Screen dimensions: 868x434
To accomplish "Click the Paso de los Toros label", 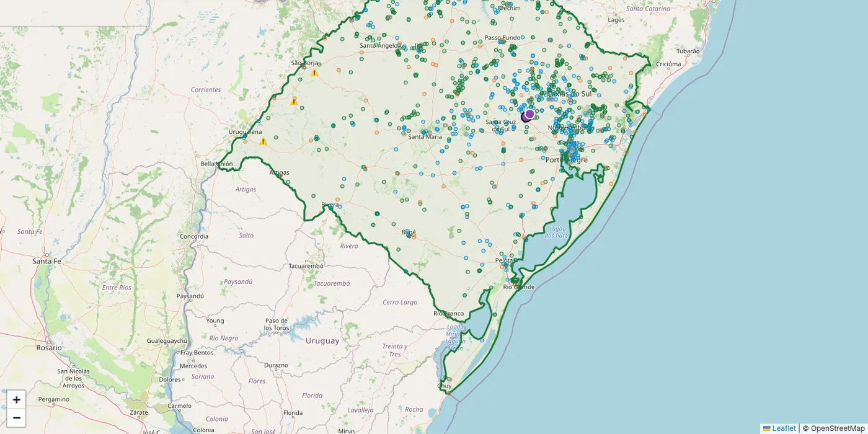I will tap(277, 324).
